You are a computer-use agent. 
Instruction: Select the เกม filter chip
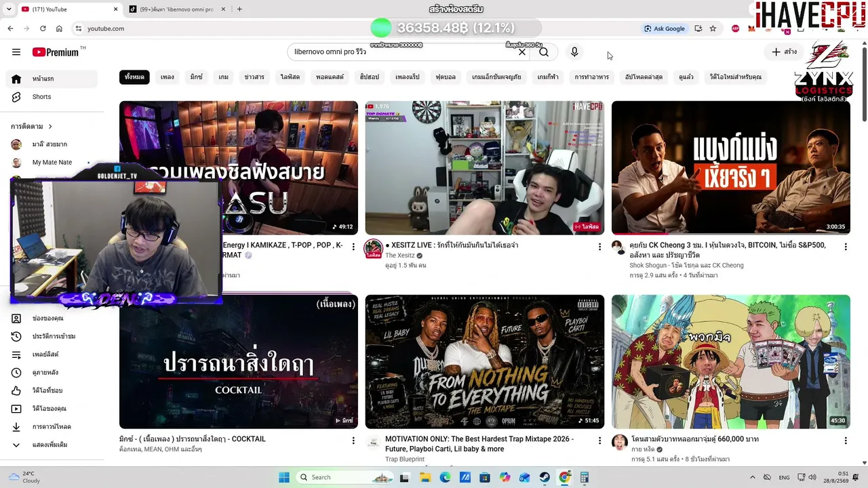224,77
